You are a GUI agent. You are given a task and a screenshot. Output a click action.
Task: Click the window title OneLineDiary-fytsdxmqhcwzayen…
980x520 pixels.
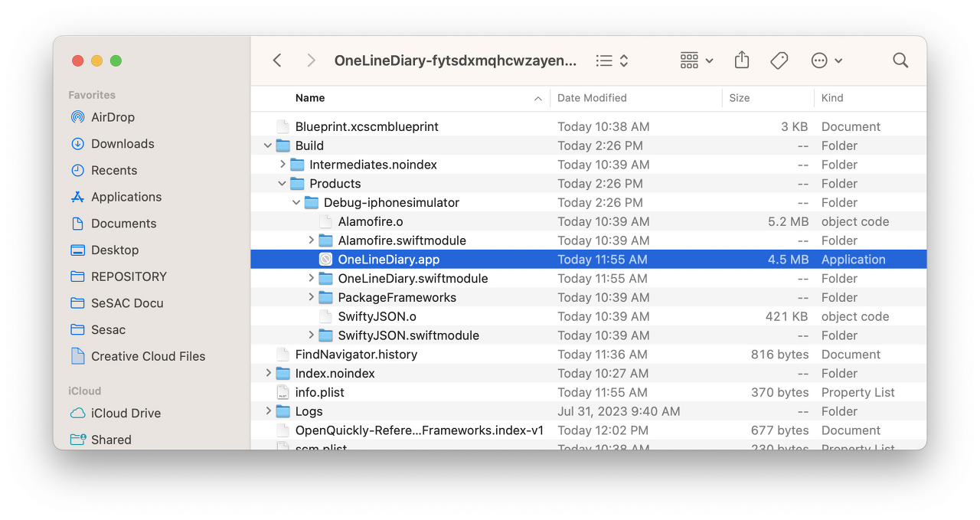(456, 61)
